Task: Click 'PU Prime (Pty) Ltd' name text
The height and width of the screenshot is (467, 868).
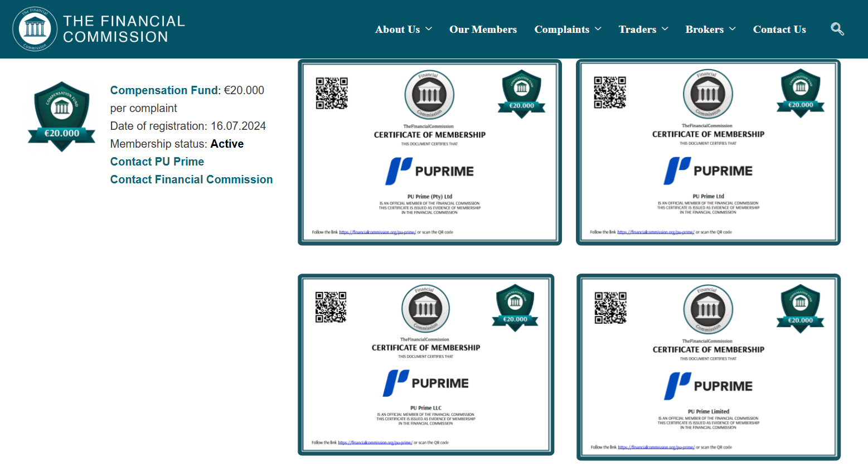Action: pos(429,197)
